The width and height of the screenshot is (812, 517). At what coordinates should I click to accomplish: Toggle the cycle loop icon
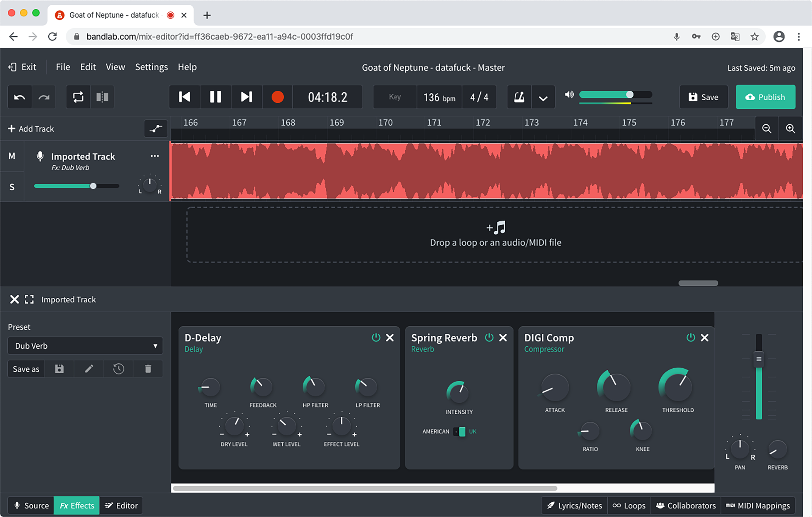[78, 97]
